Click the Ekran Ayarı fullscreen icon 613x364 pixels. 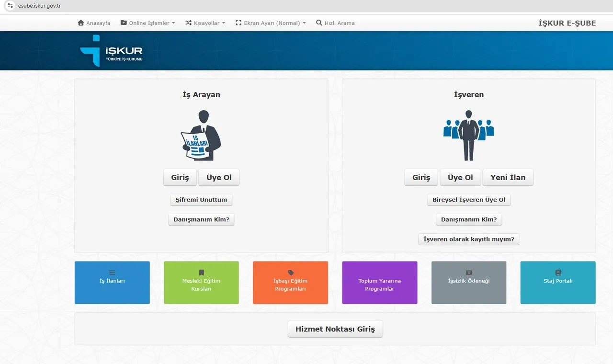[238, 23]
